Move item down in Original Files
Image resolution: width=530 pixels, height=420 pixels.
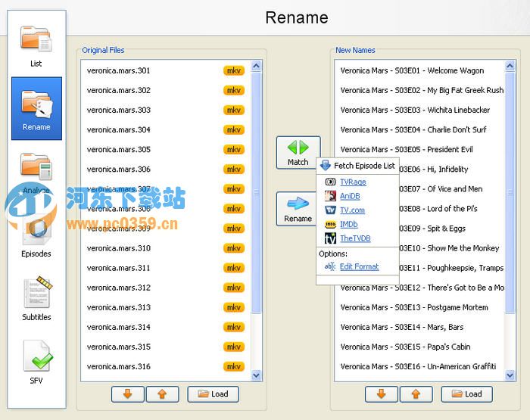click(128, 394)
